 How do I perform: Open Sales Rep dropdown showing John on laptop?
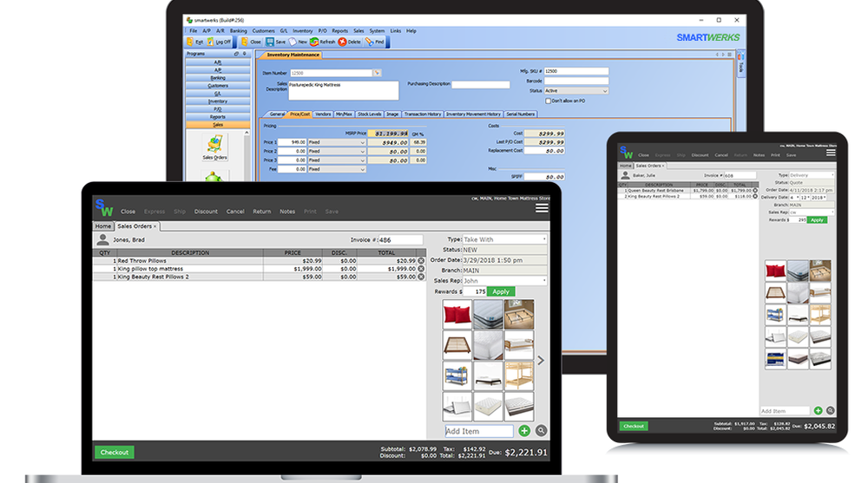(505, 281)
